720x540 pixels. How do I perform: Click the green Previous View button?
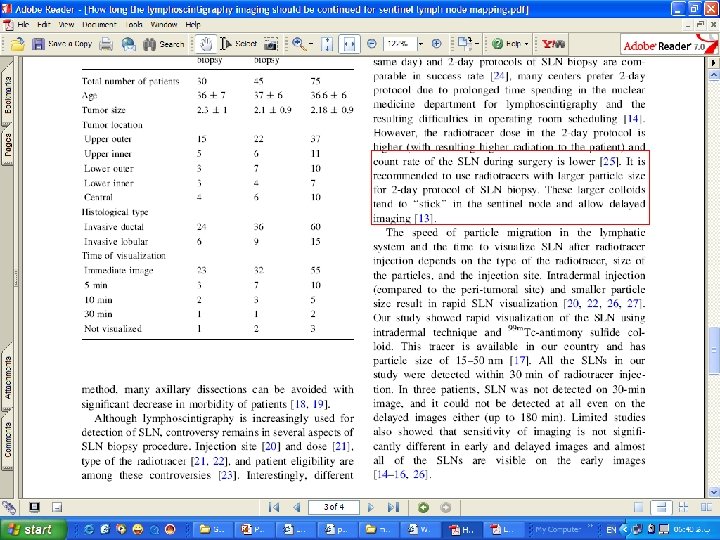[423, 507]
